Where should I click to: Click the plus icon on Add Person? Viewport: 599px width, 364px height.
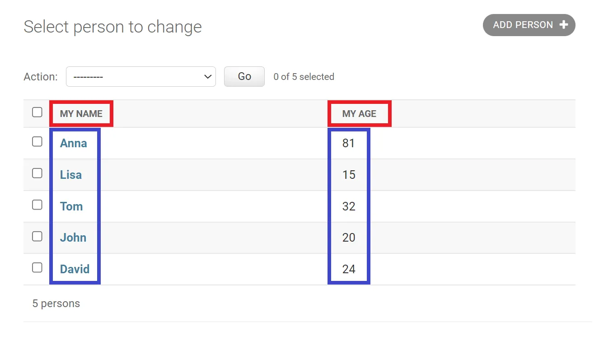coord(563,25)
